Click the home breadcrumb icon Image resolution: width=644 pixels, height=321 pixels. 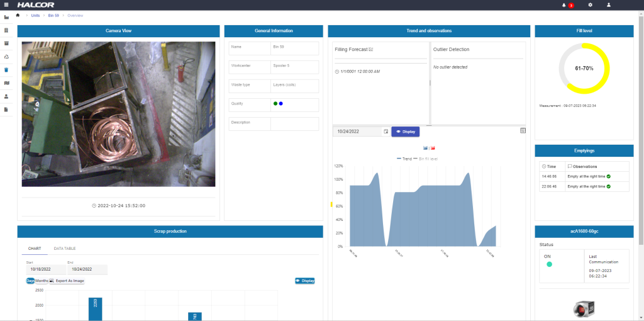tap(18, 15)
